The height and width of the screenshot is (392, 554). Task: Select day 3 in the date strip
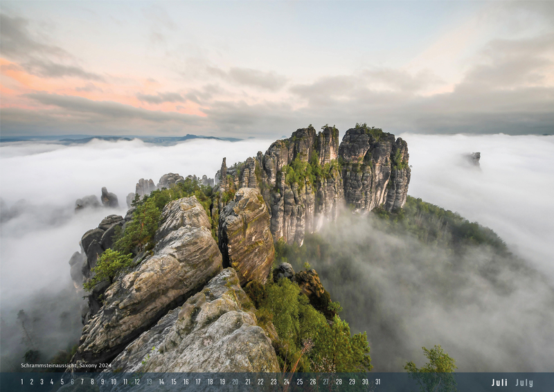tap(42, 382)
